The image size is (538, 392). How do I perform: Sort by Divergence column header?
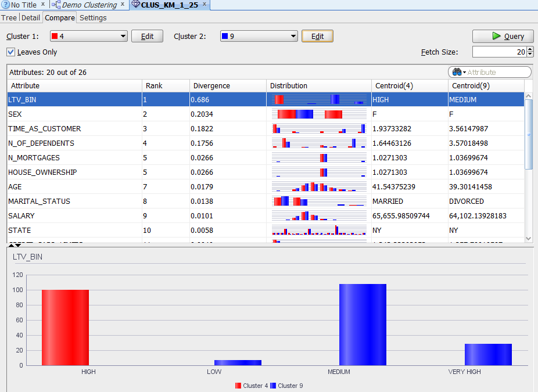coord(211,86)
